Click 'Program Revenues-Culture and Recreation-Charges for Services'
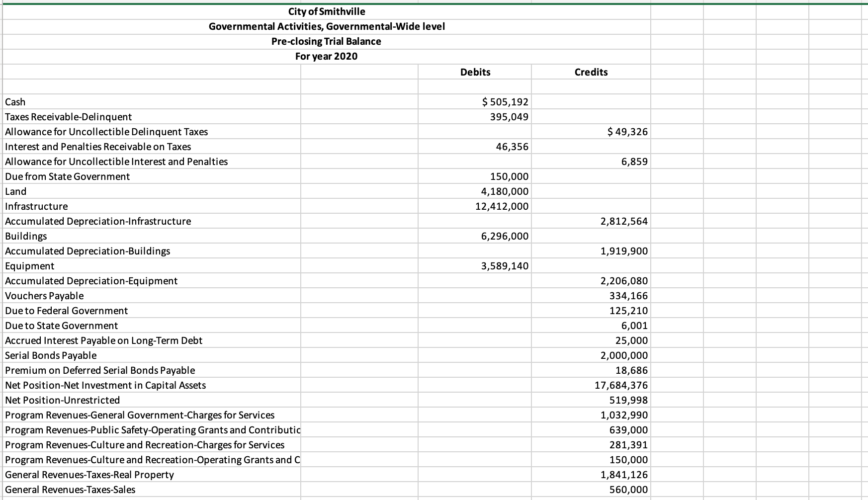Screen dimensions: 868x500 (145, 445)
